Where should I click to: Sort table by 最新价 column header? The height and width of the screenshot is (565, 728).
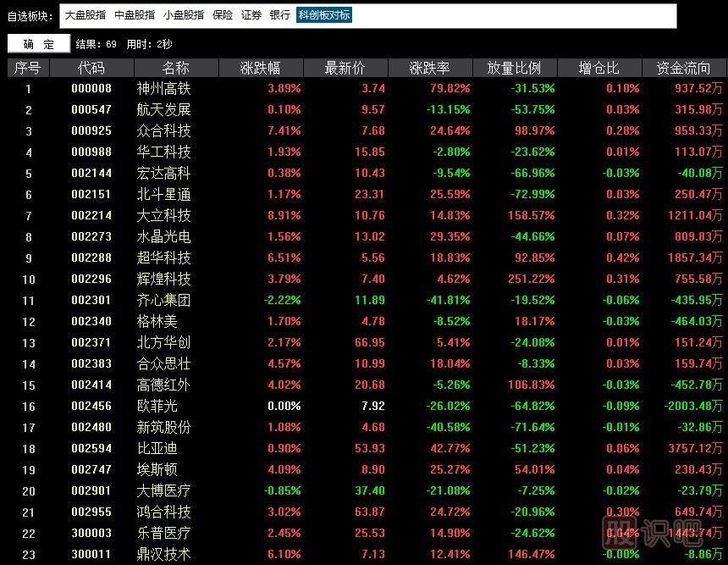pyautogui.click(x=345, y=68)
